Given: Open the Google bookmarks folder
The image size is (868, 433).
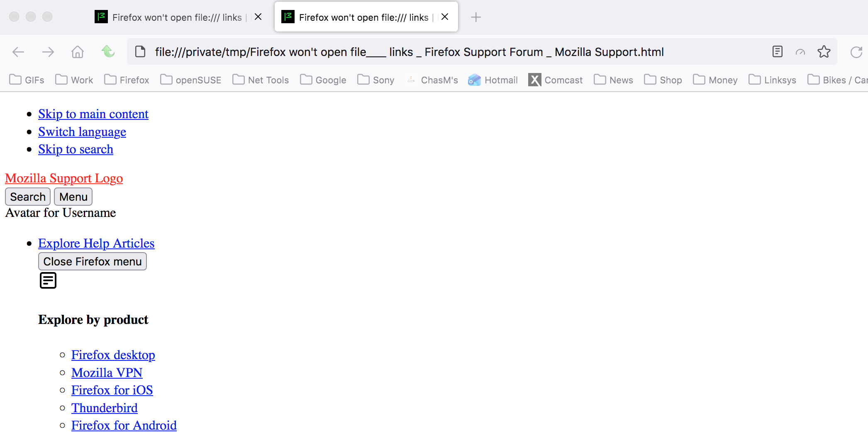Looking at the screenshot, I should pos(323,80).
